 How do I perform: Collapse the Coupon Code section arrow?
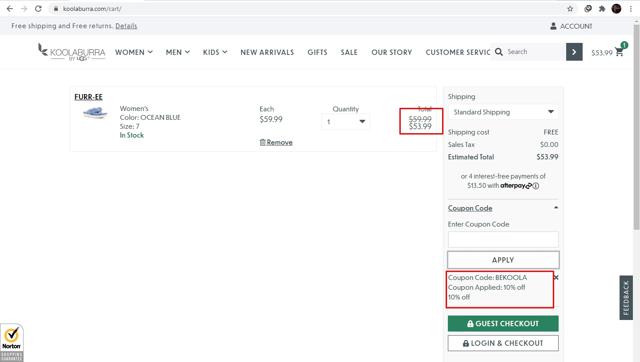click(x=556, y=208)
